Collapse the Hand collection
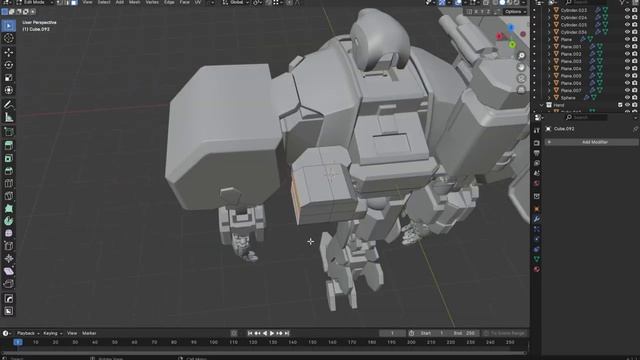 tap(542, 105)
